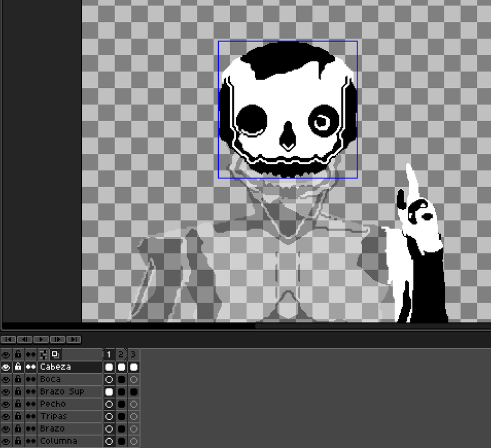Hide the Tripas layer

pyautogui.click(x=6, y=416)
